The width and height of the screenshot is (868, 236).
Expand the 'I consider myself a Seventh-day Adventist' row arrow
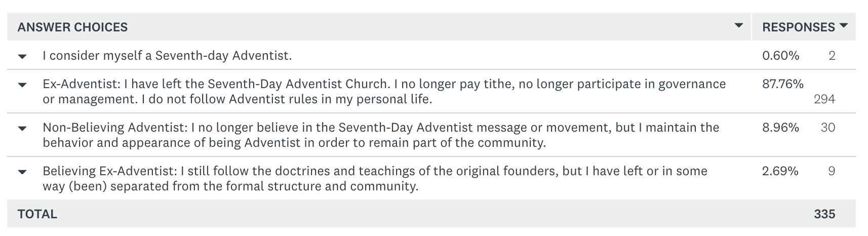point(22,56)
